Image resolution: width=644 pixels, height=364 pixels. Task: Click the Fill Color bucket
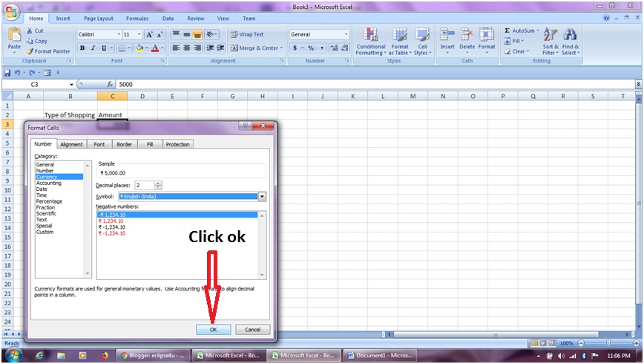tap(139, 48)
